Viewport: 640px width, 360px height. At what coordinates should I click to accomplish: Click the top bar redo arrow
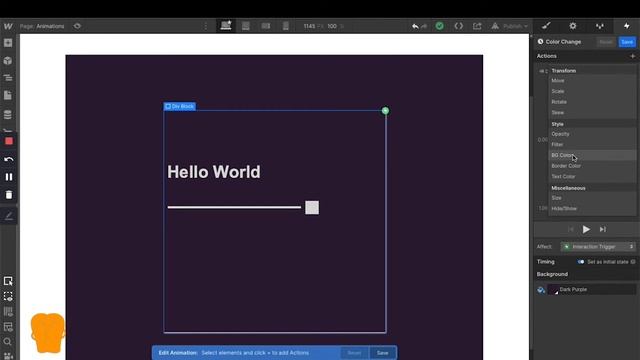pos(424,26)
